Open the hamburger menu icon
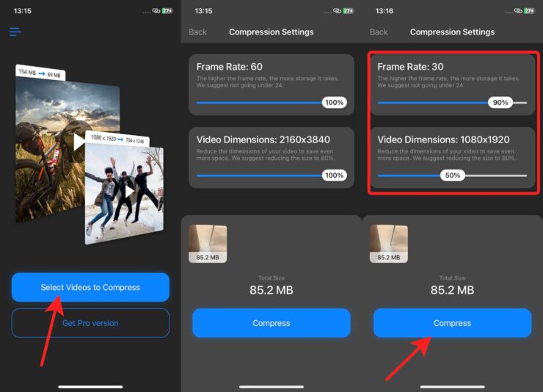This screenshot has height=392, width=543. point(15,32)
